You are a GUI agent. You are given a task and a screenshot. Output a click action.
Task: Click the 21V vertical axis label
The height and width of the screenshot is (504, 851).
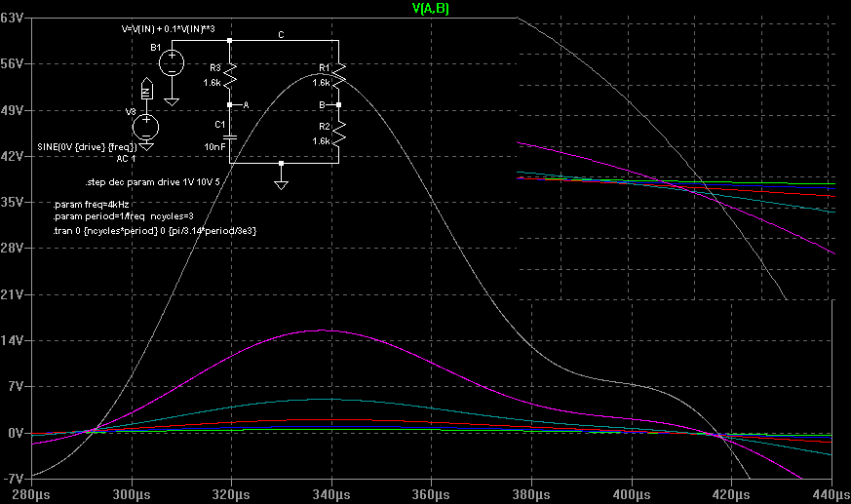pos(12,294)
